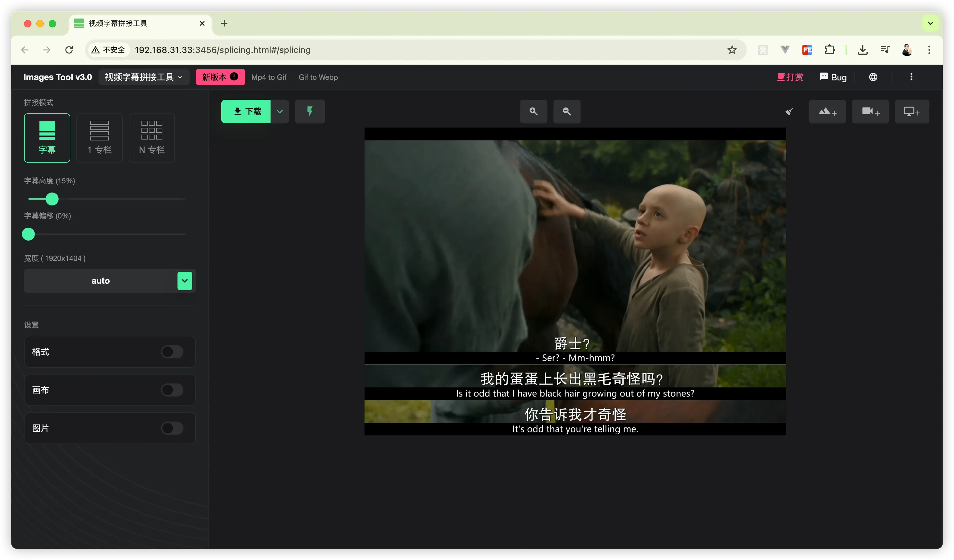Screen dimensions: 954x560
Task: Select the 1 专栏 splicing mode
Action: (x=100, y=138)
